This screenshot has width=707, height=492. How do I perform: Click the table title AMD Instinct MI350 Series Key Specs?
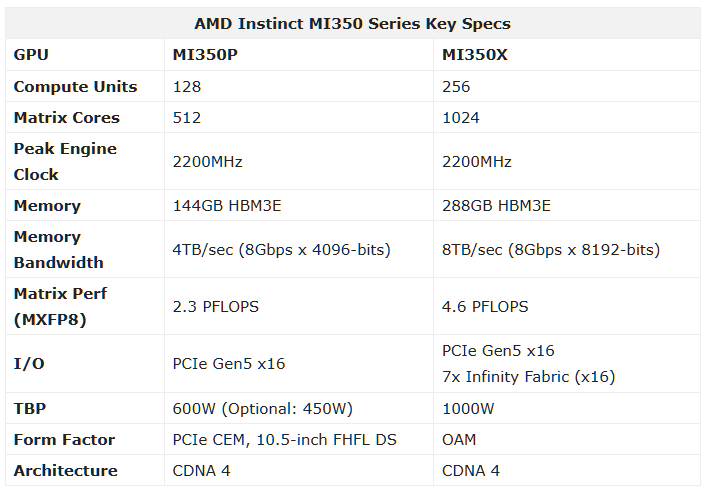(x=352, y=23)
